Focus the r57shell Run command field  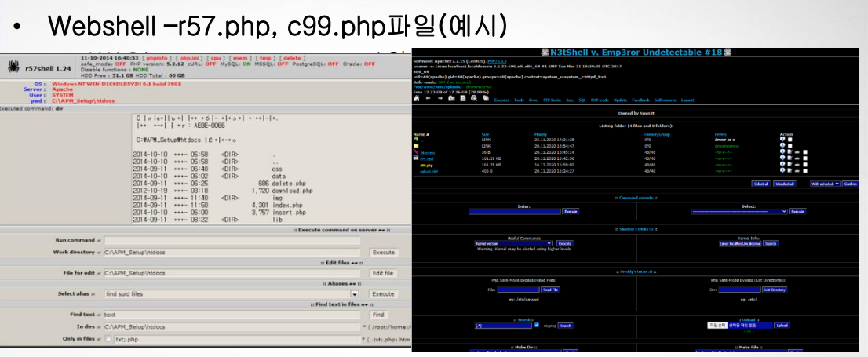tap(232, 240)
